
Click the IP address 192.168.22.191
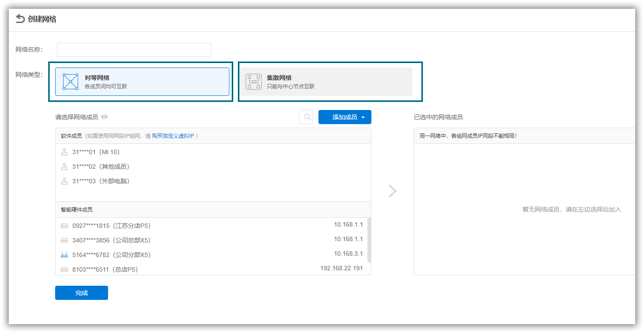[341, 268]
